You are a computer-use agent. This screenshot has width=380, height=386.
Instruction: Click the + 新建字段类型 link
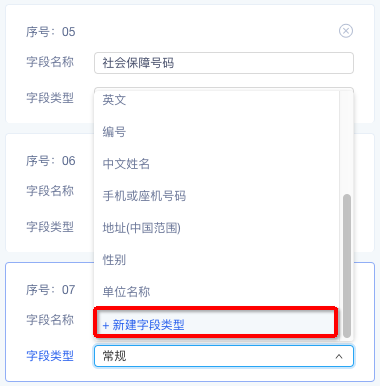coord(143,325)
